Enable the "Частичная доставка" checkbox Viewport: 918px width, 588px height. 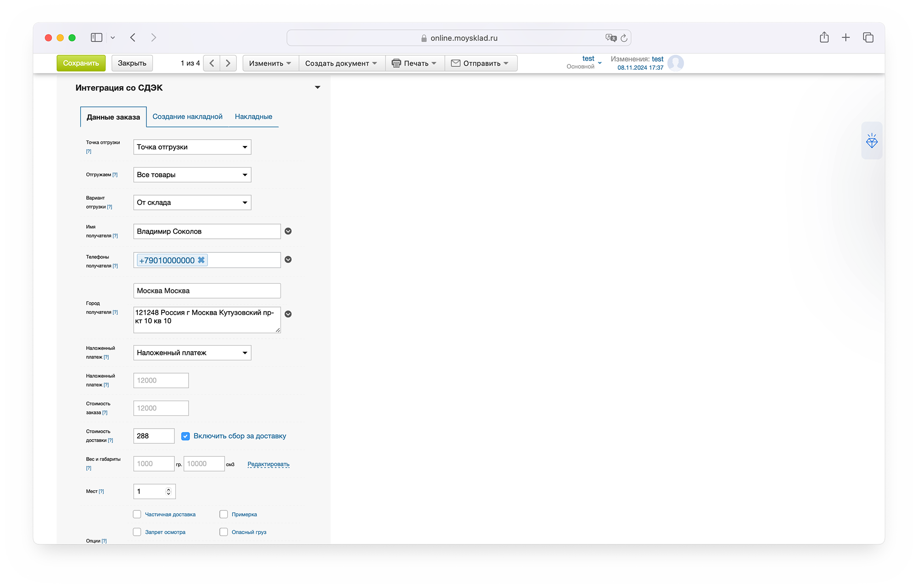tap(137, 514)
